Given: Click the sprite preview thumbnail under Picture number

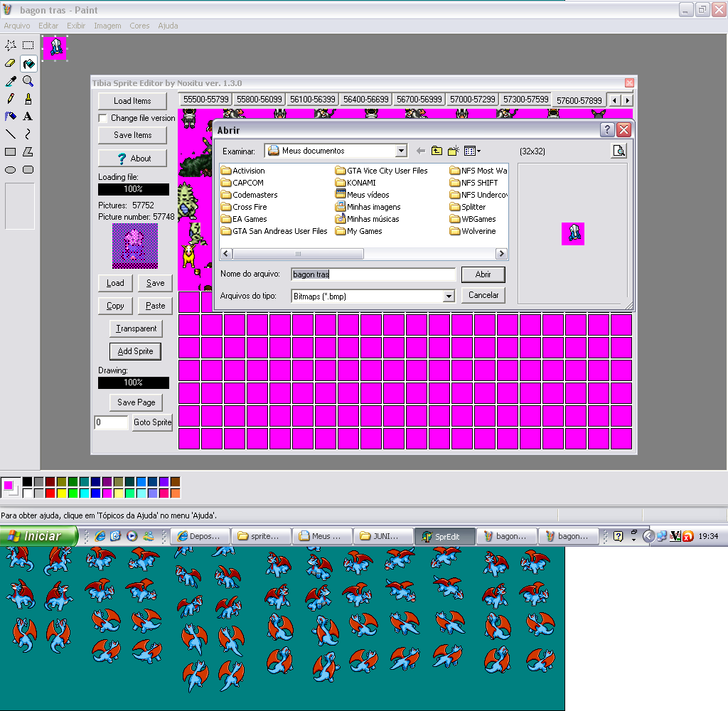Looking at the screenshot, I should coord(135,246).
